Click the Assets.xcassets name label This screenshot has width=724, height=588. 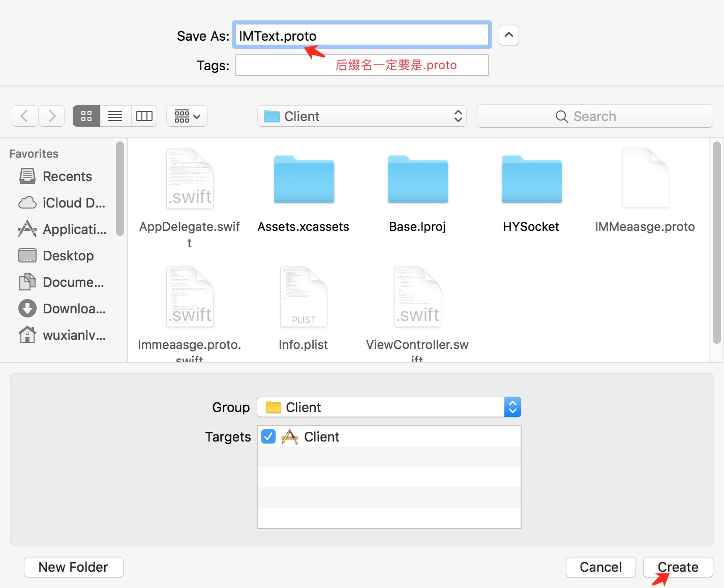click(x=304, y=227)
